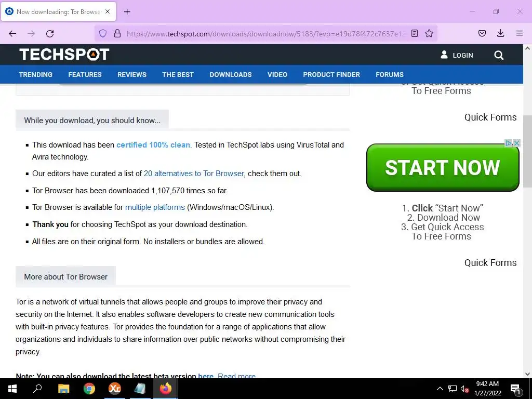Open the Windows notification center
The width and height of the screenshot is (532, 399).
515,389
